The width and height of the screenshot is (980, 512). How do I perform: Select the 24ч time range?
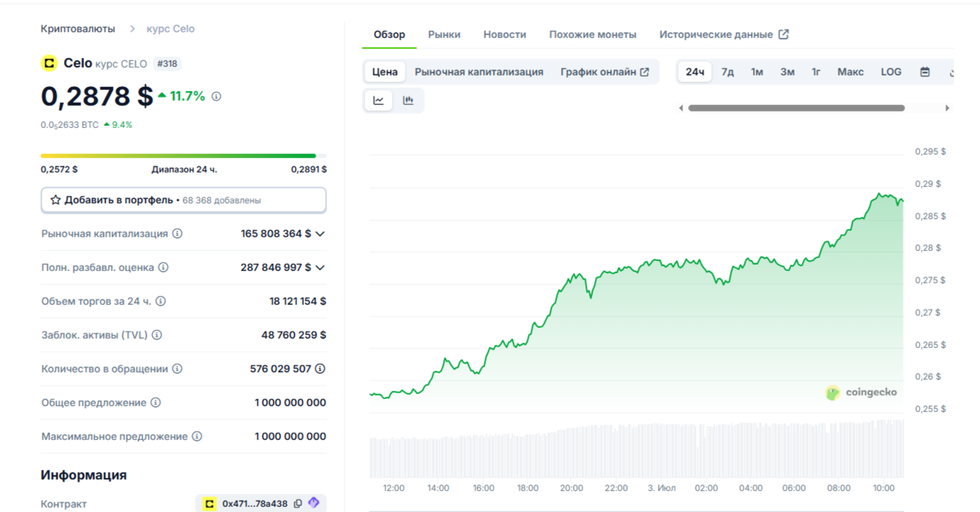[695, 72]
